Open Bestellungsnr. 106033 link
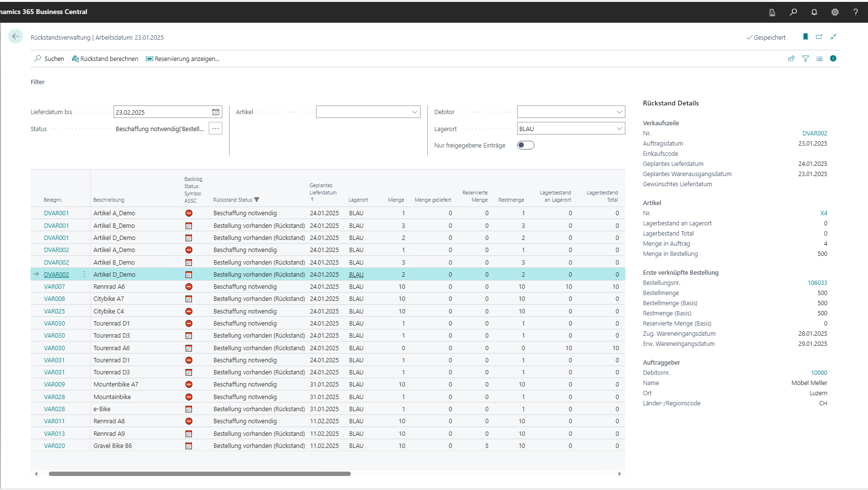868x490 pixels. coord(817,283)
